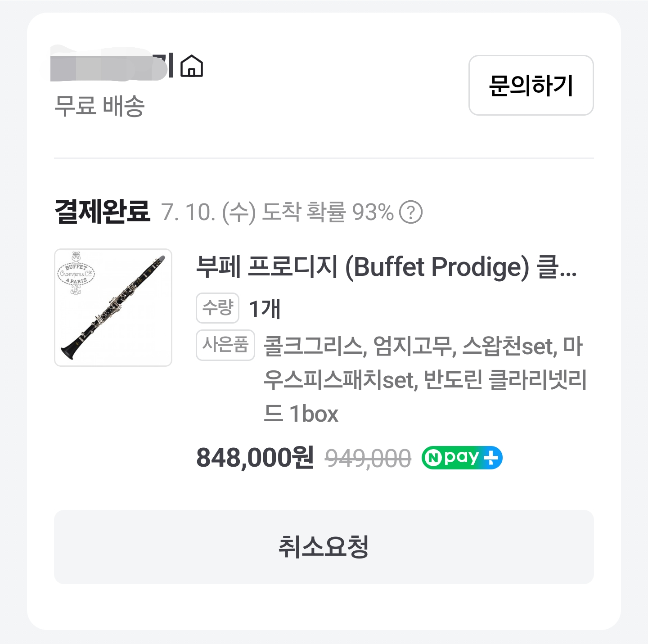
Task: Open the Buffet clarinet product thumbnail
Action: [113, 307]
